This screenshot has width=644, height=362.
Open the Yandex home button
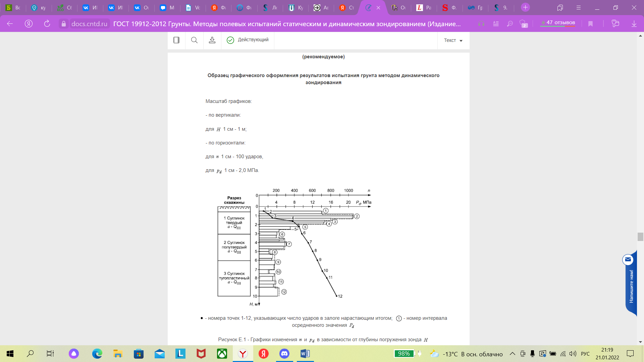[x=29, y=24]
